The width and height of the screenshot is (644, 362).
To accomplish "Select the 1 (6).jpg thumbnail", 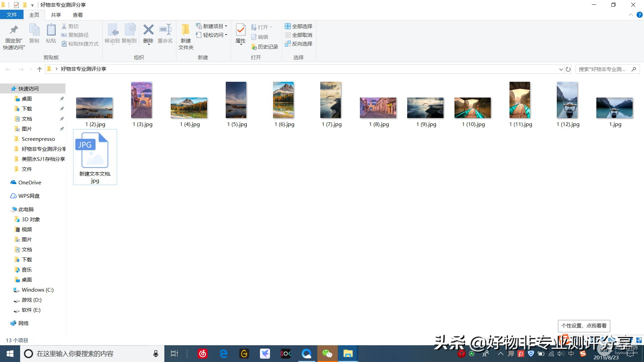I will (x=283, y=100).
